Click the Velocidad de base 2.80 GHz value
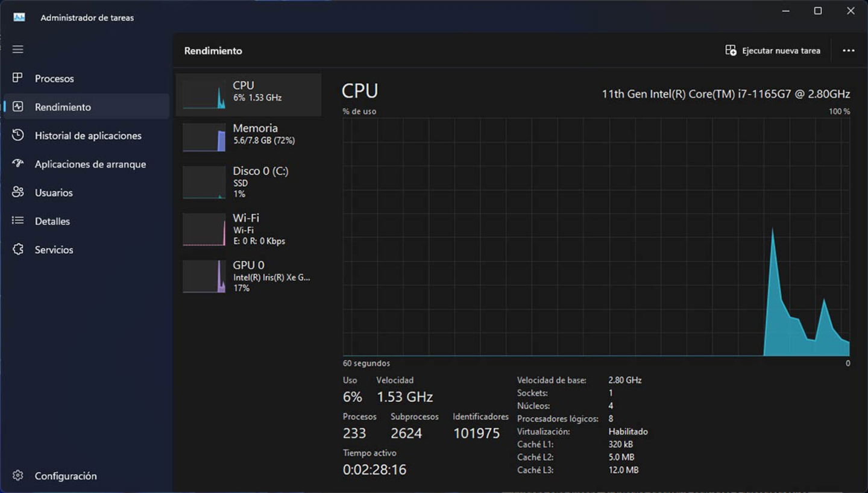 click(625, 380)
